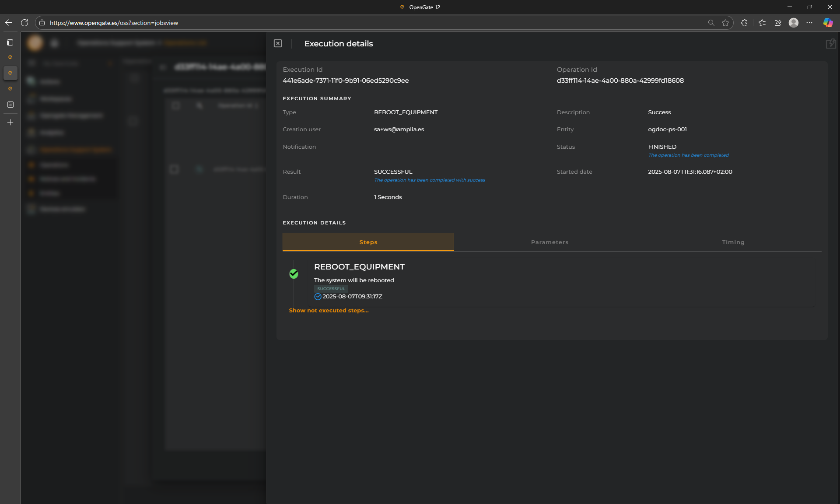This screenshot has height=504, width=840.
Task: Switch to the Parameters tab
Action: [549, 242]
